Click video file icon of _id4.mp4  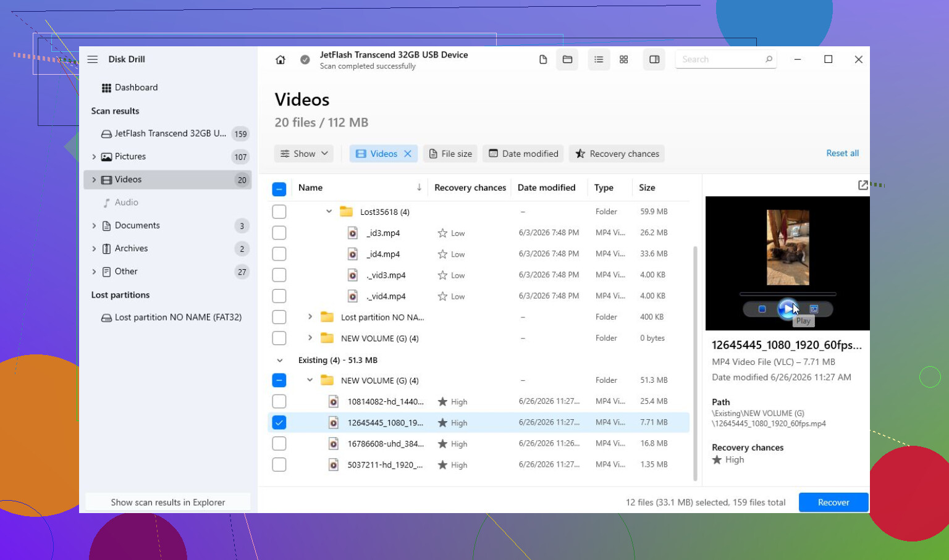pyautogui.click(x=353, y=254)
